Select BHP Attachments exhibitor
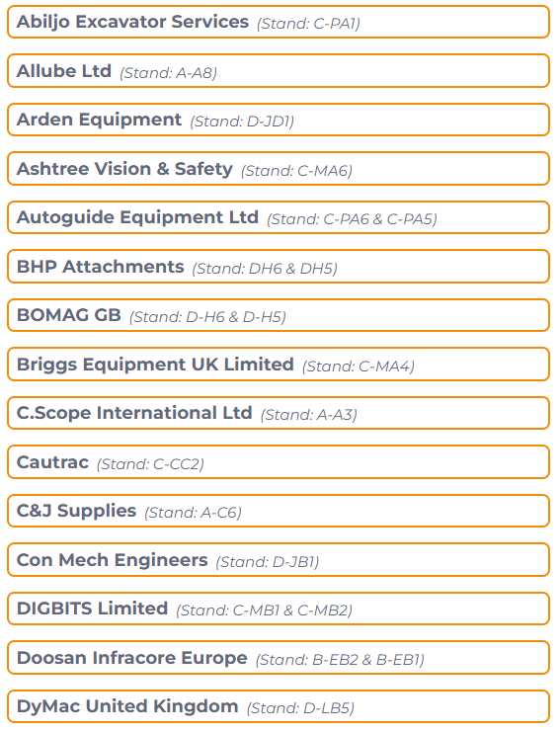The height and width of the screenshot is (732, 560). pos(279,267)
